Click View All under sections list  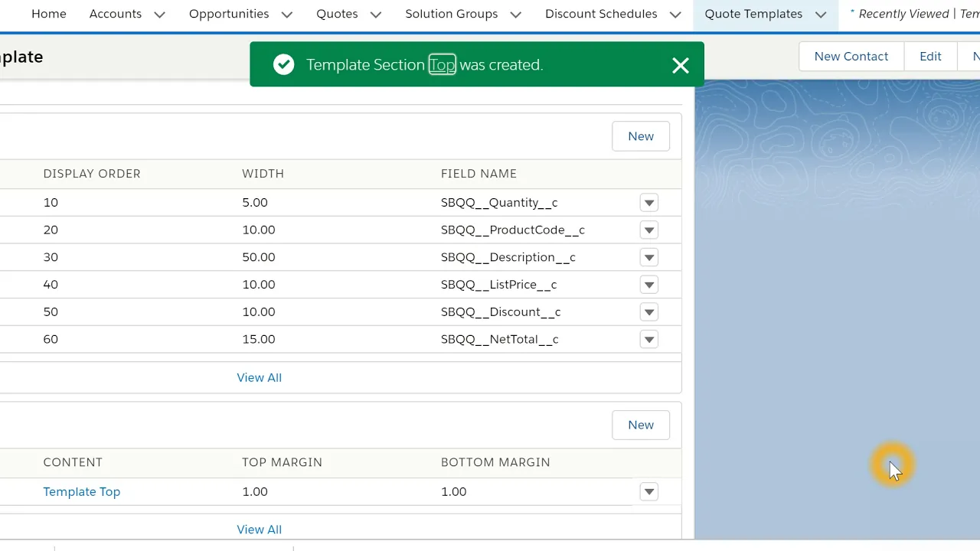pos(260,530)
